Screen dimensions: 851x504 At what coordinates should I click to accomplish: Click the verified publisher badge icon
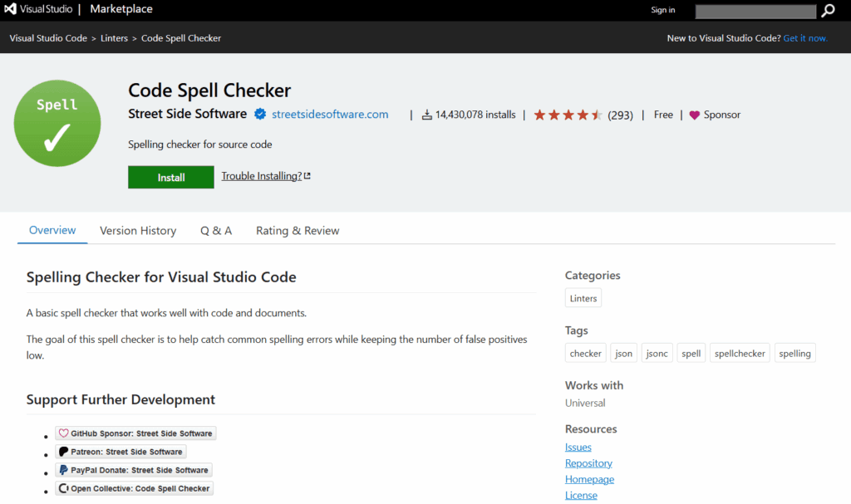coord(260,114)
